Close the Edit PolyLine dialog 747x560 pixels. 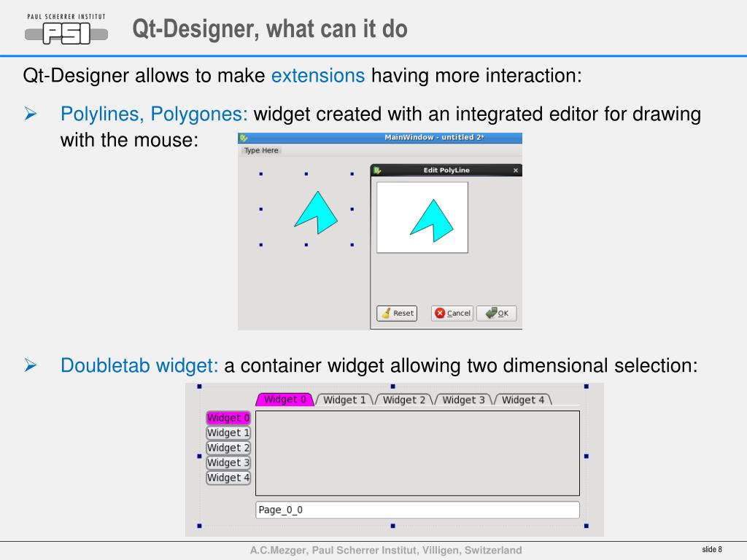tap(516, 171)
